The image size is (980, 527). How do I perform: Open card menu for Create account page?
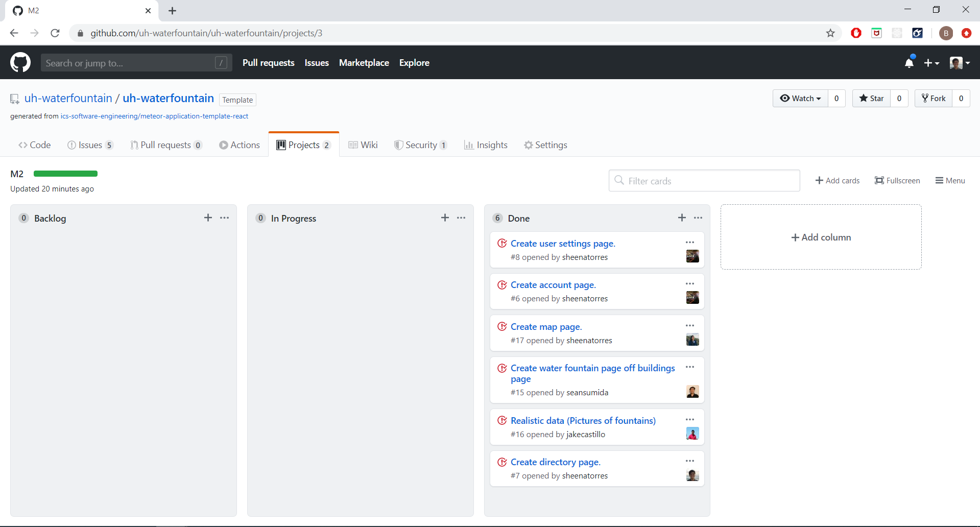[x=690, y=284]
